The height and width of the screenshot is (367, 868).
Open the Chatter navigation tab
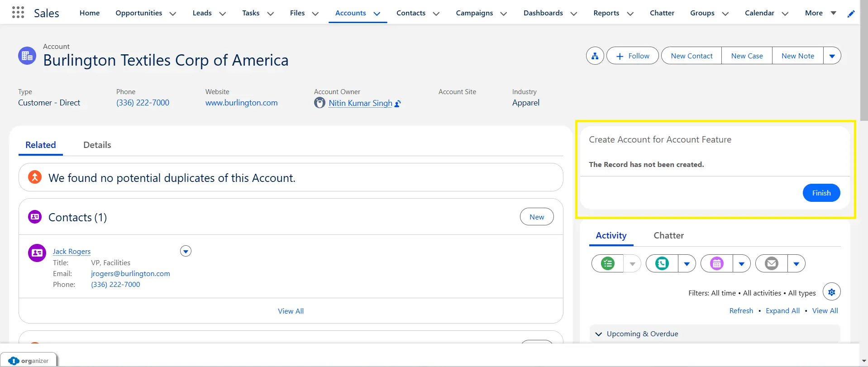pos(662,13)
